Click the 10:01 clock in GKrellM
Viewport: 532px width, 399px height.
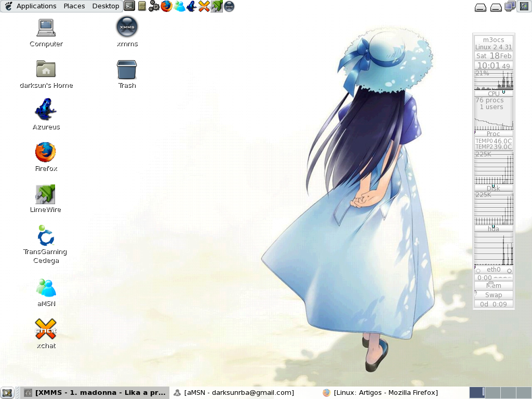point(494,65)
